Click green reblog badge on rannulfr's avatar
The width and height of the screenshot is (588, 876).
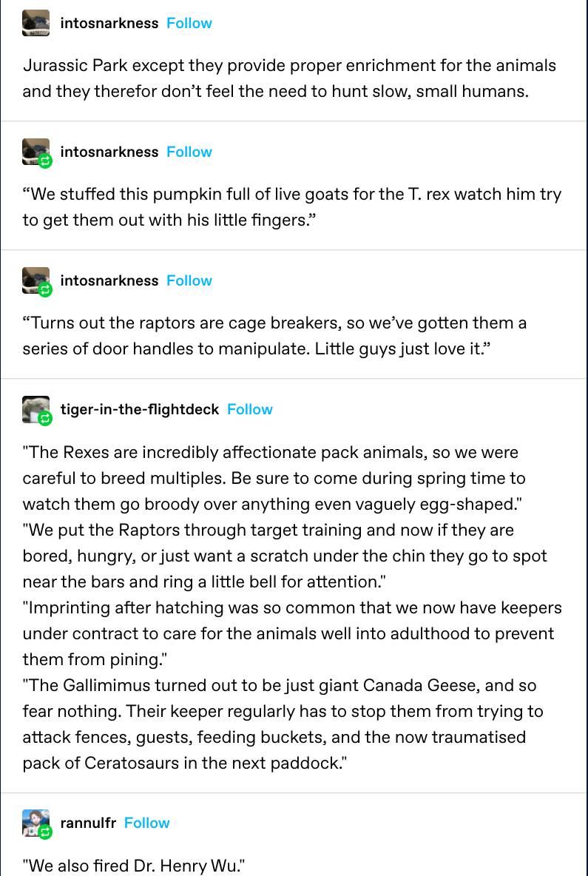(x=45, y=833)
